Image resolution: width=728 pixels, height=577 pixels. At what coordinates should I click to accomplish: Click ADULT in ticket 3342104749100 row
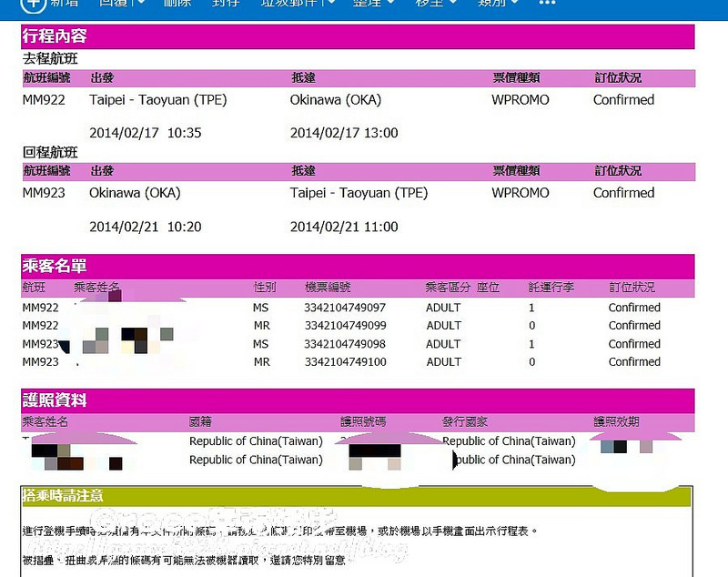444,362
